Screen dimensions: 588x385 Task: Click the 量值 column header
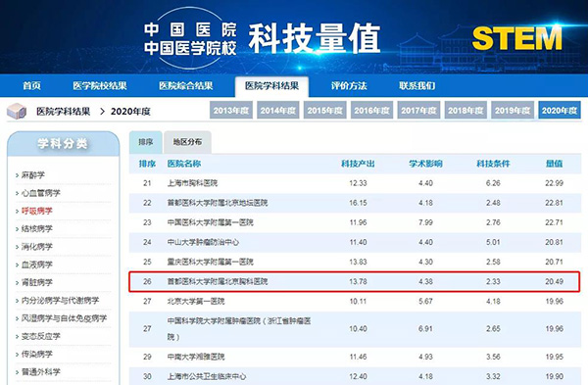[555, 164]
